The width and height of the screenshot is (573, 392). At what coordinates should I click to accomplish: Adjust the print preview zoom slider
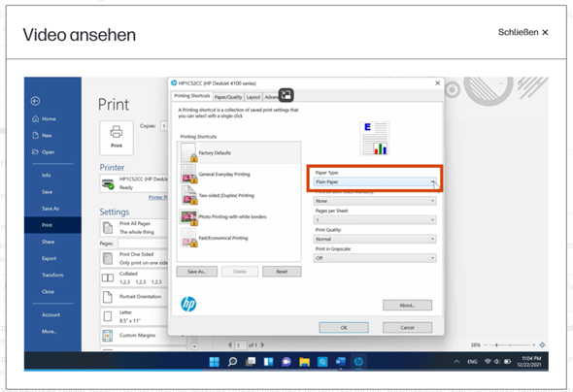[510, 344]
